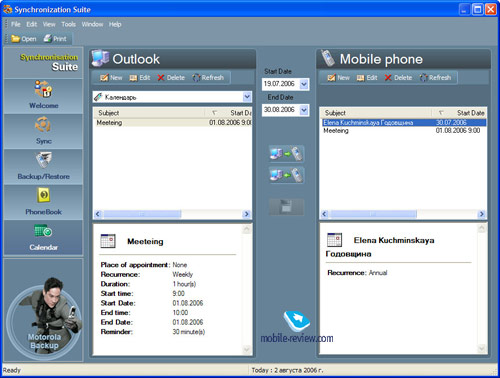
Task: Open the Welcome section in sidebar
Action: pyautogui.click(x=43, y=96)
